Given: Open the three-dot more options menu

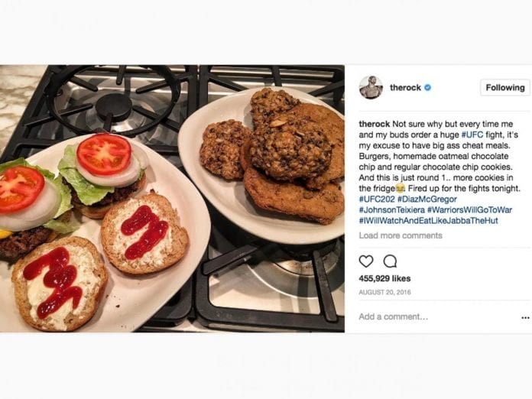Looking at the screenshot, I should [525, 317].
